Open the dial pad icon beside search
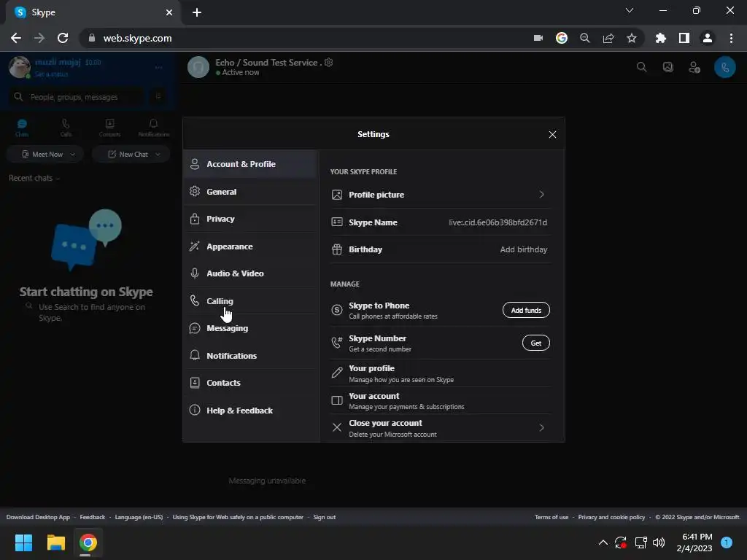 [x=158, y=97]
